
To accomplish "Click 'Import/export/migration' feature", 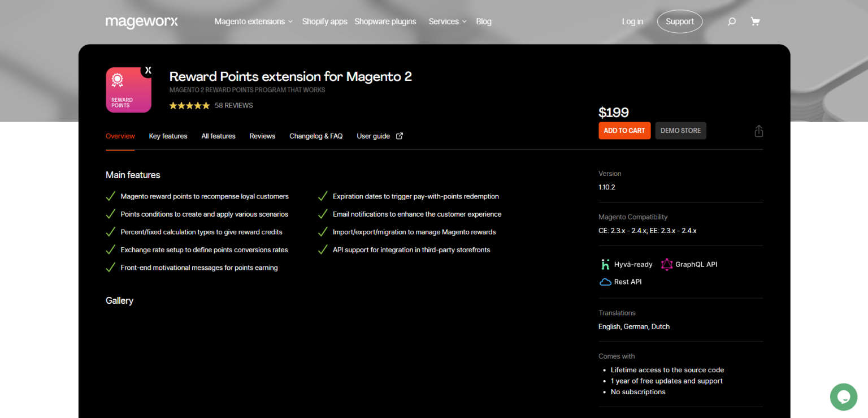I will (414, 232).
